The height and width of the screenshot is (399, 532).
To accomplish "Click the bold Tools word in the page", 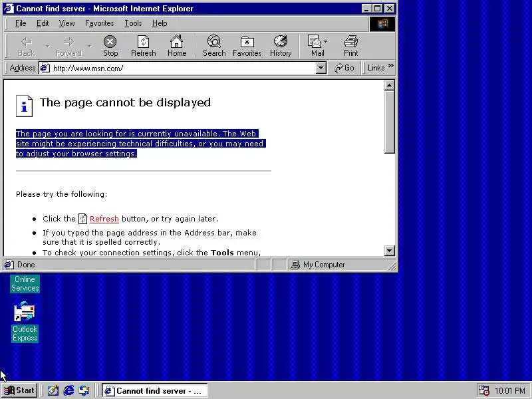I will coord(222,253).
